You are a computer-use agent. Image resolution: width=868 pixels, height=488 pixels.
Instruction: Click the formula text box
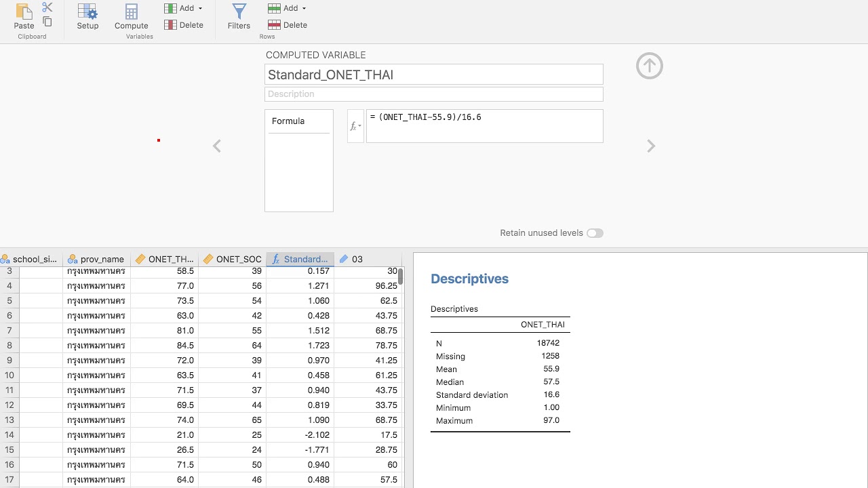click(484, 126)
